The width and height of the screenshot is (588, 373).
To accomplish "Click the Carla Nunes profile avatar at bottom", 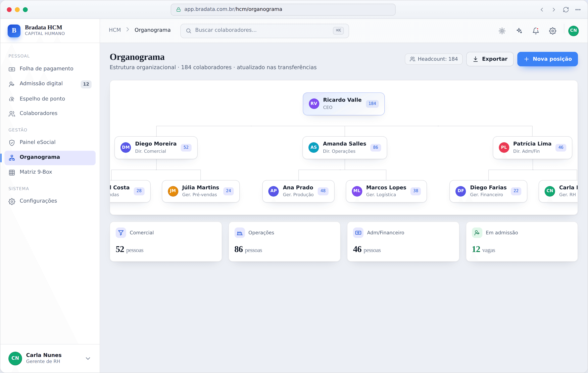I will (15, 358).
